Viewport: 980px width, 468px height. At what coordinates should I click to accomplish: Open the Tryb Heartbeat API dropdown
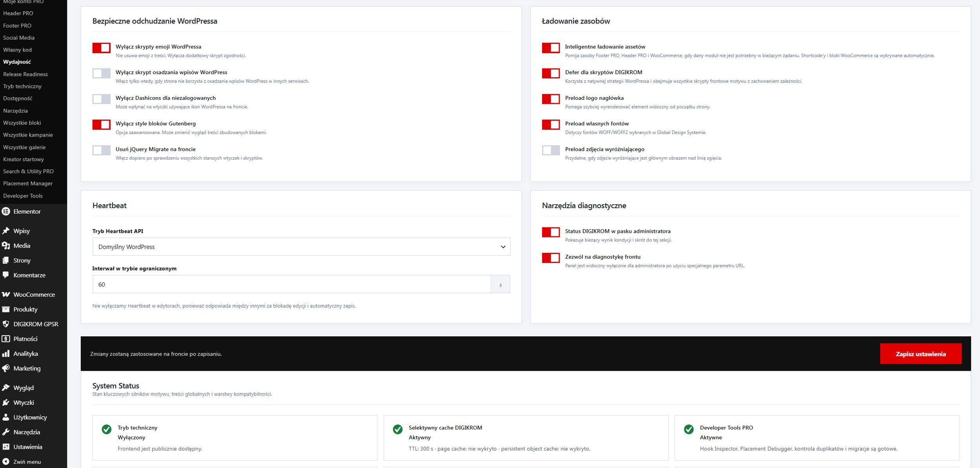click(x=301, y=247)
